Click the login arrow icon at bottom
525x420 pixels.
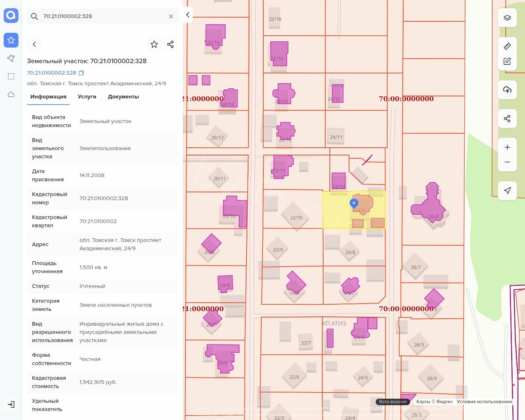(x=11, y=404)
